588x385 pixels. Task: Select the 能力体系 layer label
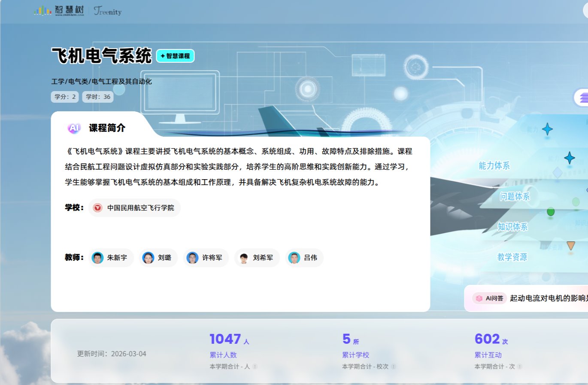[494, 166]
